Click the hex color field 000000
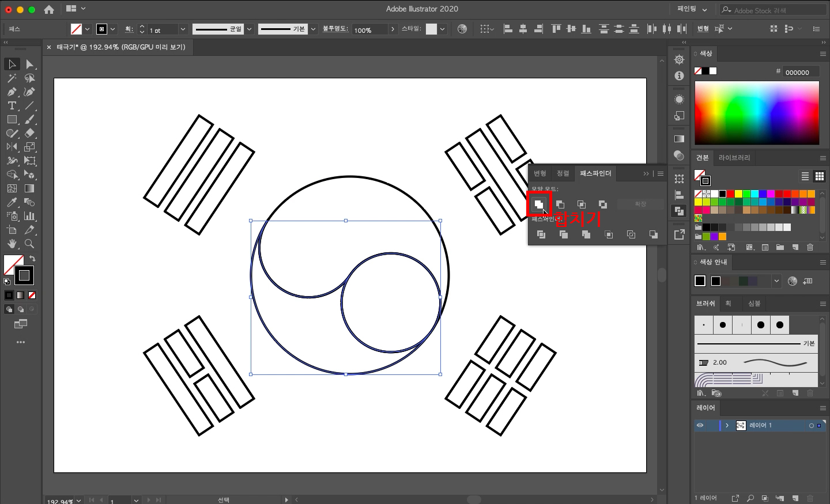 click(801, 72)
